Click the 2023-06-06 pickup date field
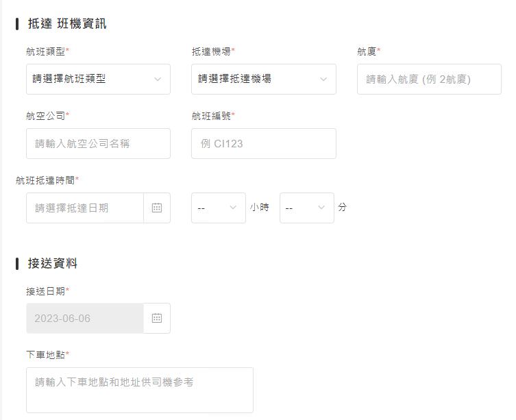The height and width of the screenshot is (420, 516). point(85,319)
